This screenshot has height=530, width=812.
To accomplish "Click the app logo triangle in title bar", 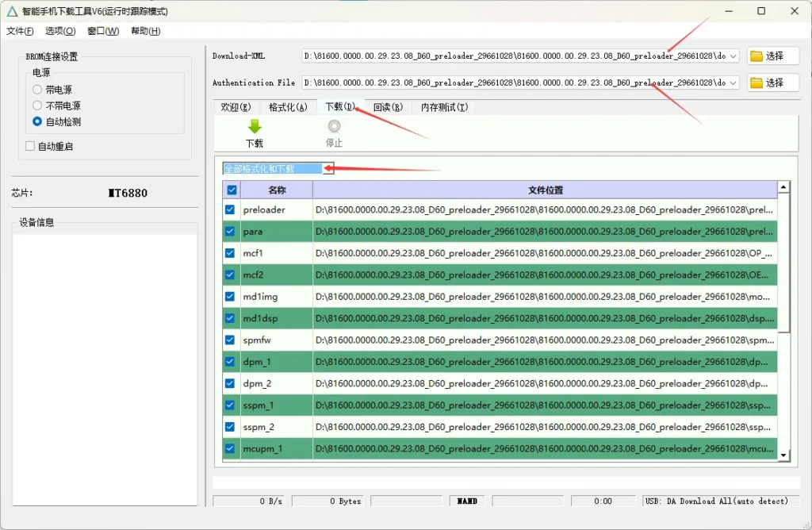I will [11, 11].
